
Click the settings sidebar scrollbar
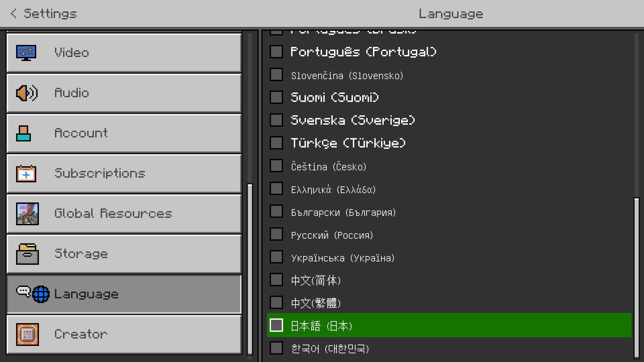tap(250, 268)
